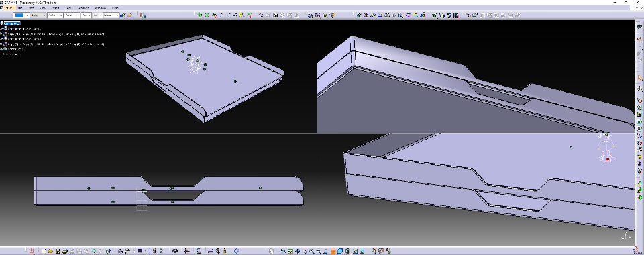The width and height of the screenshot is (644, 255).
Task: Open the shading view mode icon
Action: point(347,251)
